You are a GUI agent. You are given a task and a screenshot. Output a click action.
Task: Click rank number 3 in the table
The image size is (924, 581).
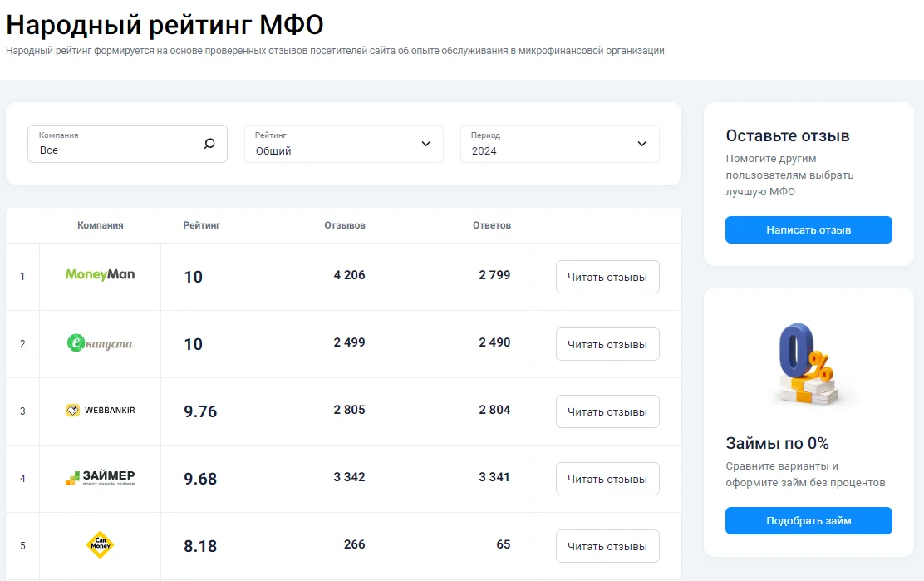(x=22, y=411)
